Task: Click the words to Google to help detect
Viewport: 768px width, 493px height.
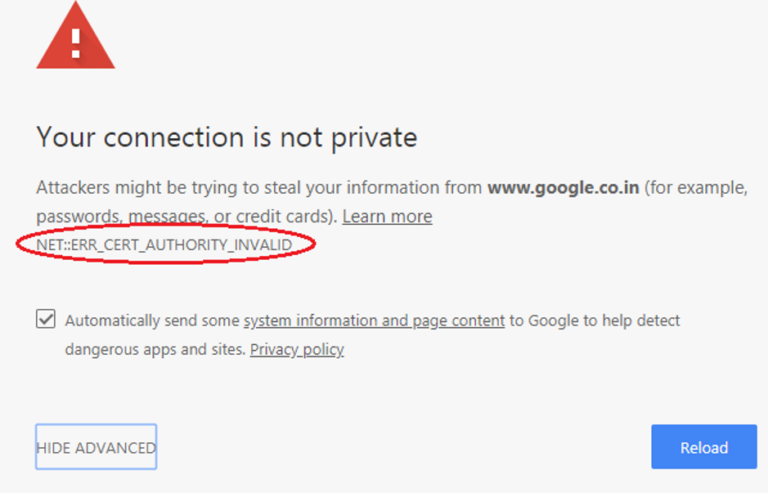Action: [594, 321]
